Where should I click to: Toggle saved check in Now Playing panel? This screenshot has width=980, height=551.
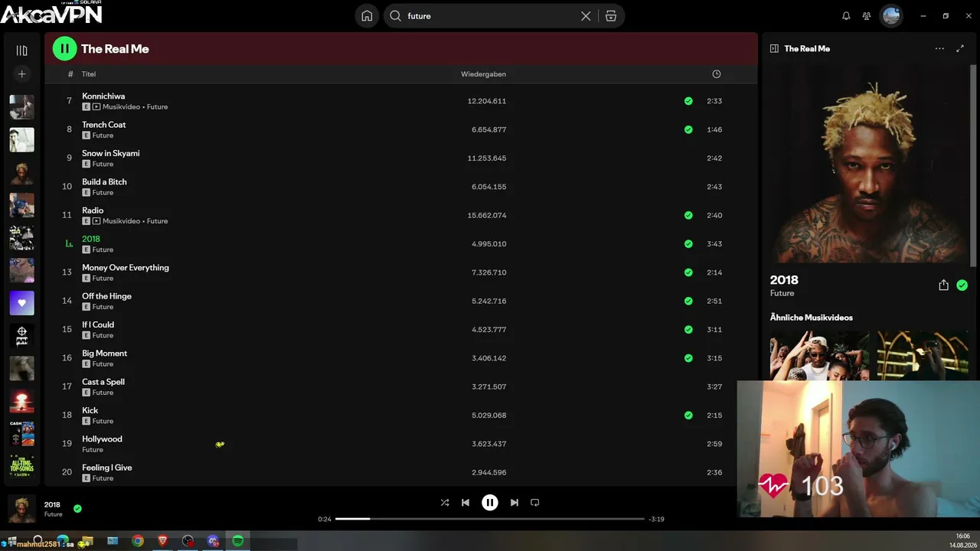coord(962,285)
